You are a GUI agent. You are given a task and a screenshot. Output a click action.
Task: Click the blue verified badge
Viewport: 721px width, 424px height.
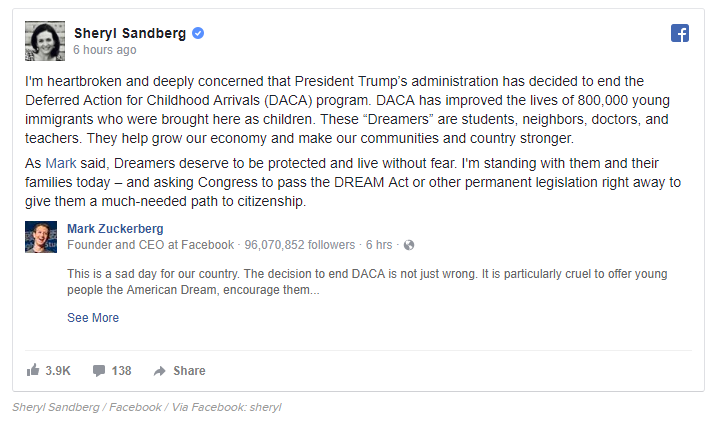(198, 33)
